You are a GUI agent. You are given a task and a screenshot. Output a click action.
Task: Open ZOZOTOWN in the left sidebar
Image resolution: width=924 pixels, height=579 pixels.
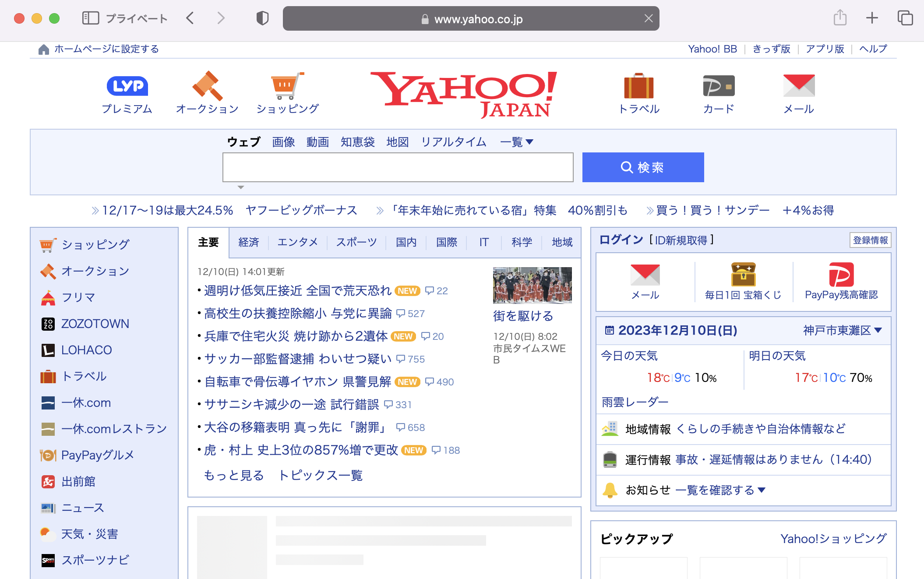(95, 324)
